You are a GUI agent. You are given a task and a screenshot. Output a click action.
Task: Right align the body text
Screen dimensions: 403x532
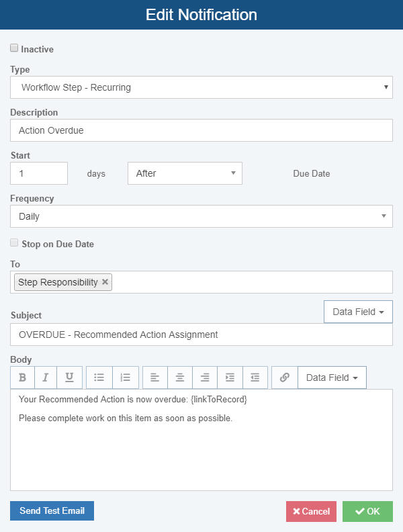tap(205, 378)
